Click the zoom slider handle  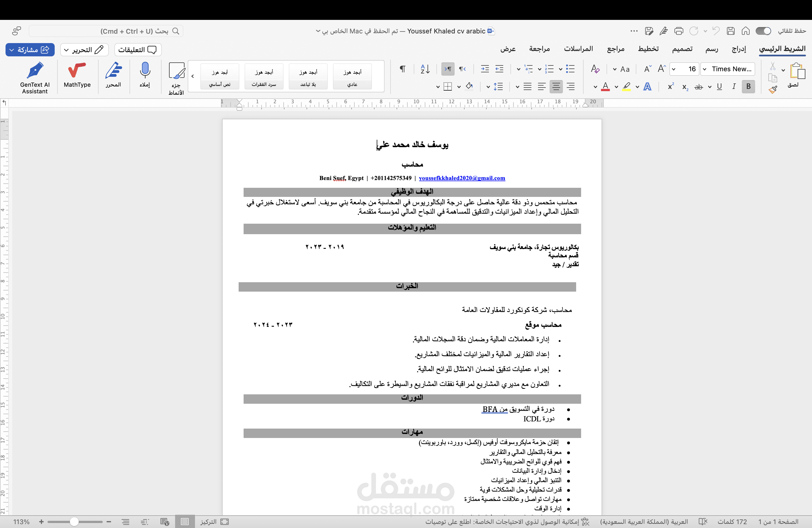[x=74, y=522]
